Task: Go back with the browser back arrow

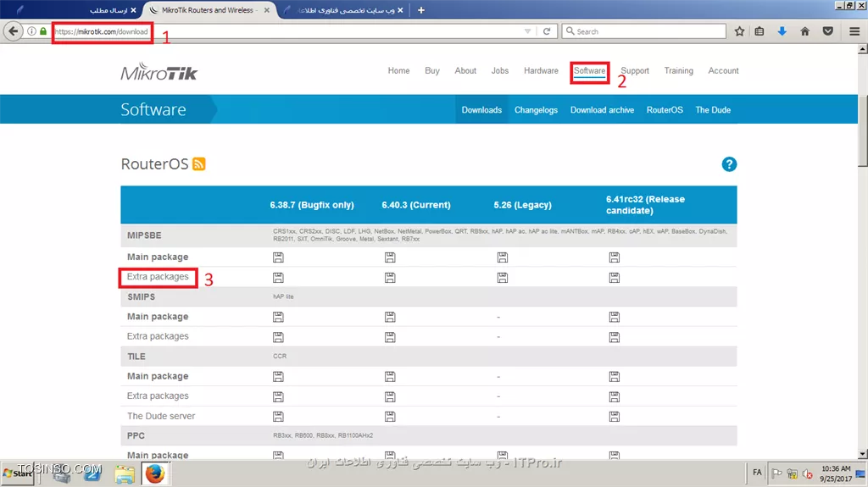Action: (x=14, y=31)
